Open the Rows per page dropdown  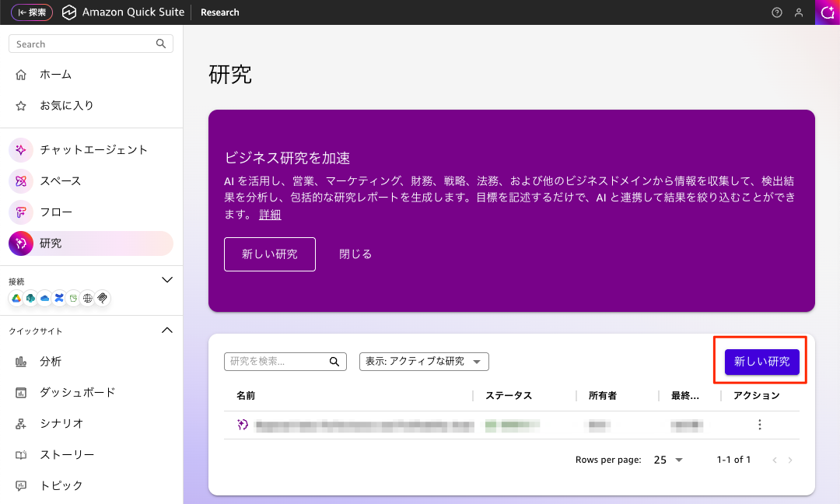coord(667,460)
